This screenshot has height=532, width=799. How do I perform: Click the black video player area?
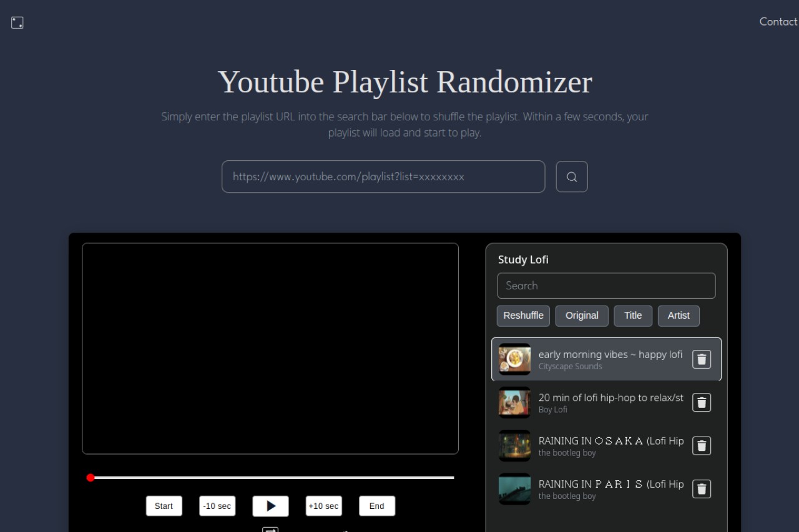(270, 349)
